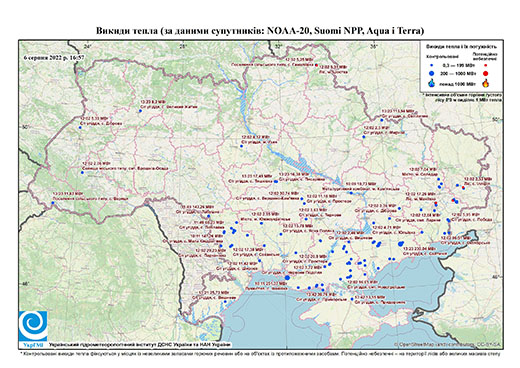Click the red marker below the 5.35 MW label
This screenshot has height=368, width=520.
(317, 65)
